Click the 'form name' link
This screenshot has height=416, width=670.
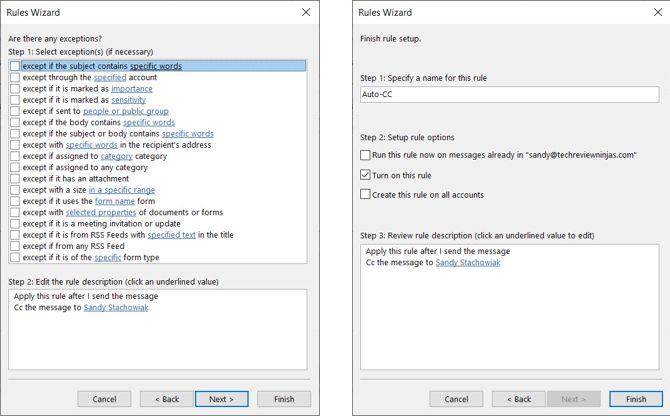[115, 200]
